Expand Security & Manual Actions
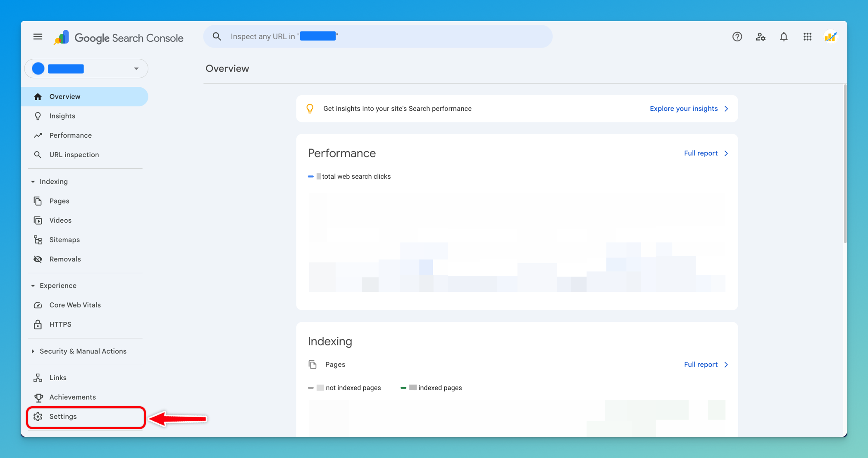This screenshot has height=458, width=868. (x=33, y=351)
